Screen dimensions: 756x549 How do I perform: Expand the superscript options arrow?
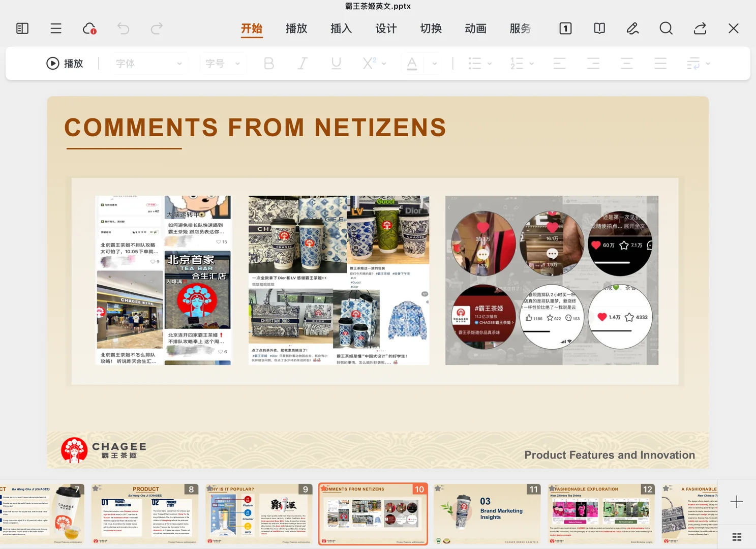click(x=384, y=64)
